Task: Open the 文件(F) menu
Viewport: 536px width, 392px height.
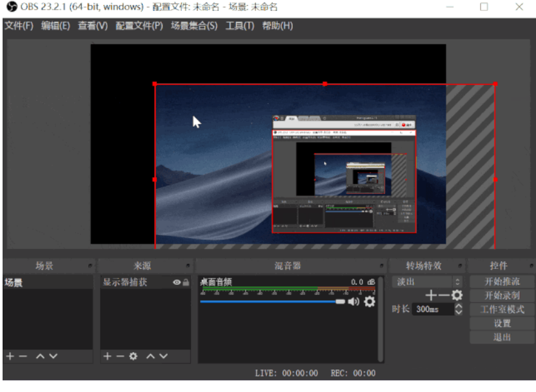Action: [x=19, y=26]
